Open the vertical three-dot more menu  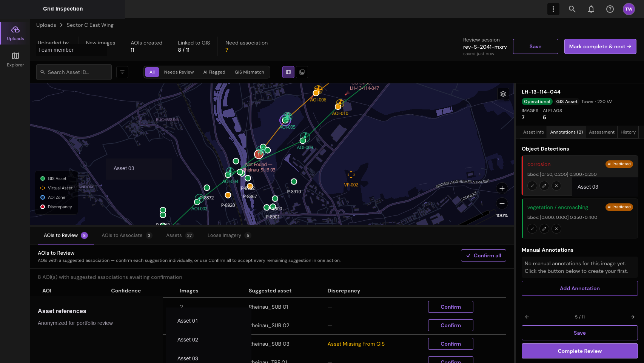(553, 9)
